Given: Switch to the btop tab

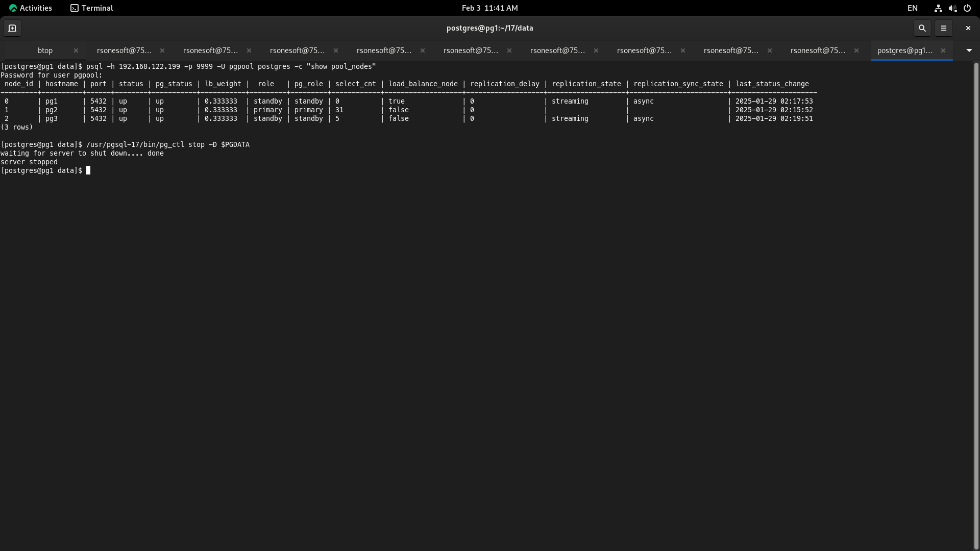Looking at the screenshot, I should coord(45,51).
